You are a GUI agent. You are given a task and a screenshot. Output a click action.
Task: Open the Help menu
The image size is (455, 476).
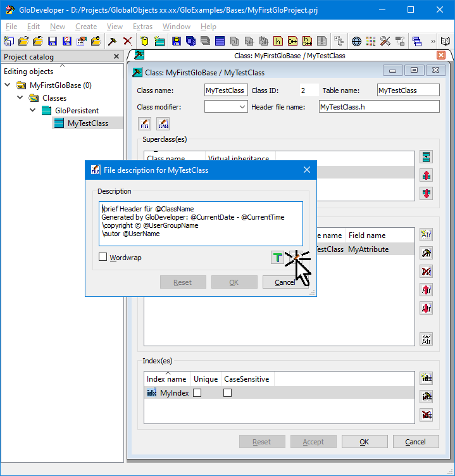pos(208,27)
